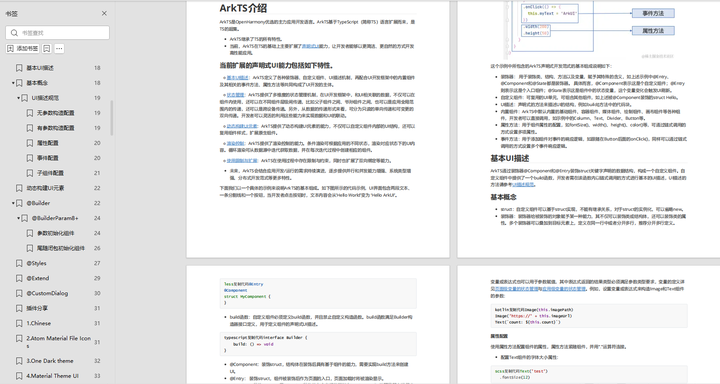Click the magnifier icon in bookmark search

tap(14, 33)
